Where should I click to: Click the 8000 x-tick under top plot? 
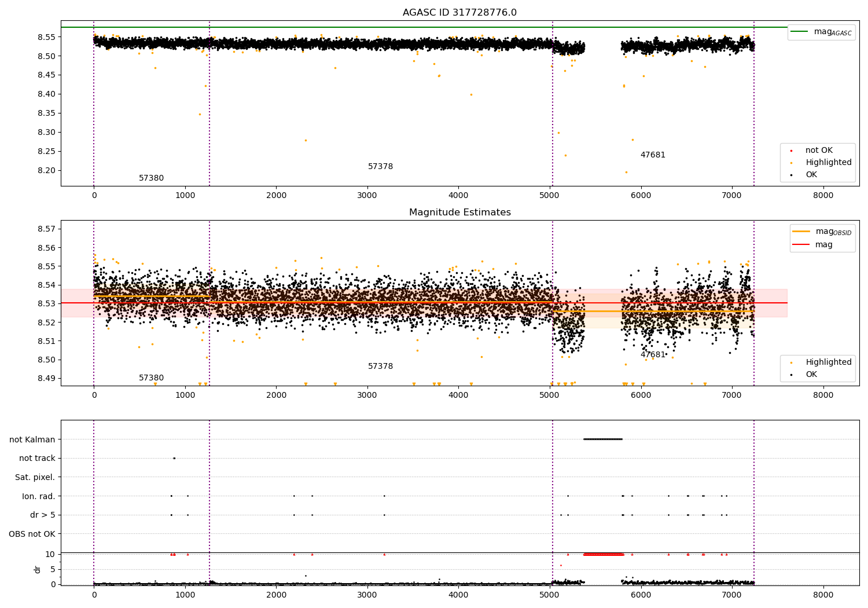[x=823, y=196]
